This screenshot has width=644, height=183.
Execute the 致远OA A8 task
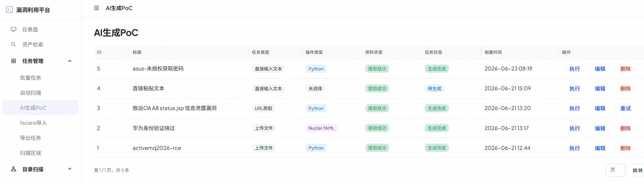coord(575,108)
